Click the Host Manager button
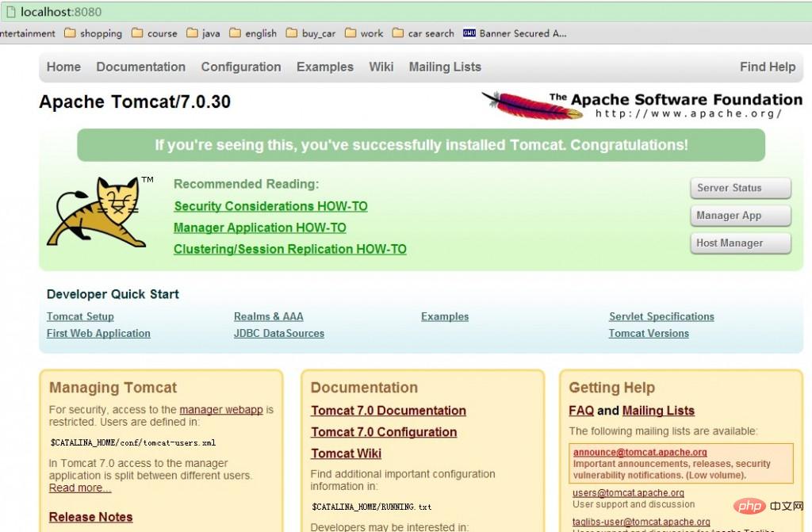The height and width of the screenshot is (532, 812). point(741,243)
